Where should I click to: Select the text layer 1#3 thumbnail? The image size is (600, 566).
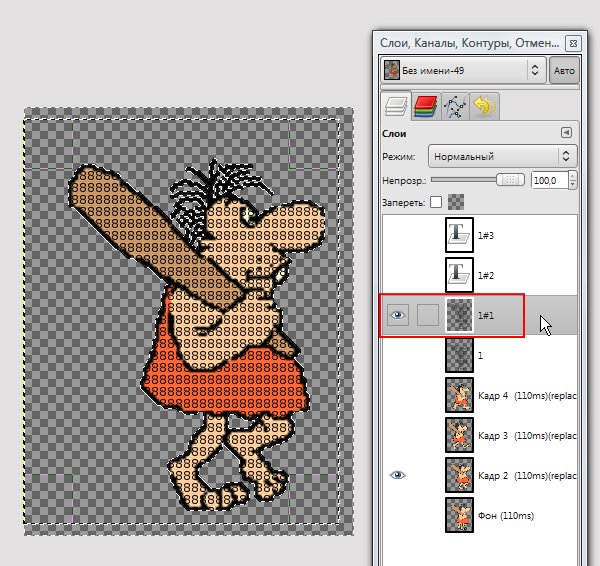point(459,235)
